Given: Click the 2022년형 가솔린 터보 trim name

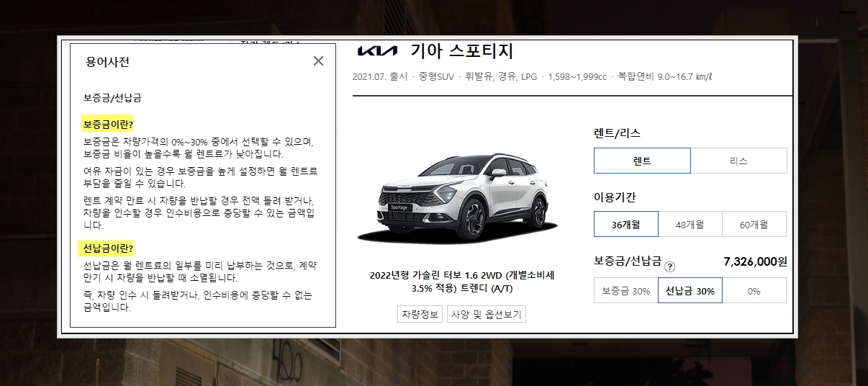Looking at the screenshot, I should 462,282.
